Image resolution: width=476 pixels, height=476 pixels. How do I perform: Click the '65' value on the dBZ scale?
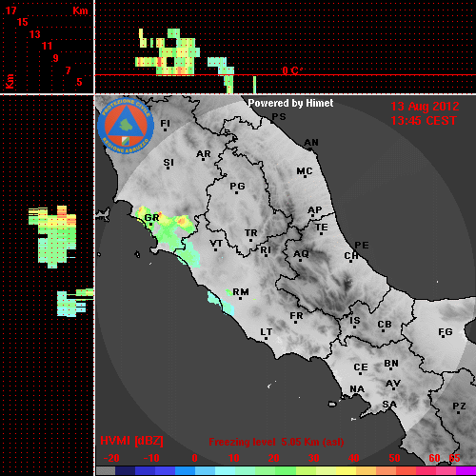454,458
